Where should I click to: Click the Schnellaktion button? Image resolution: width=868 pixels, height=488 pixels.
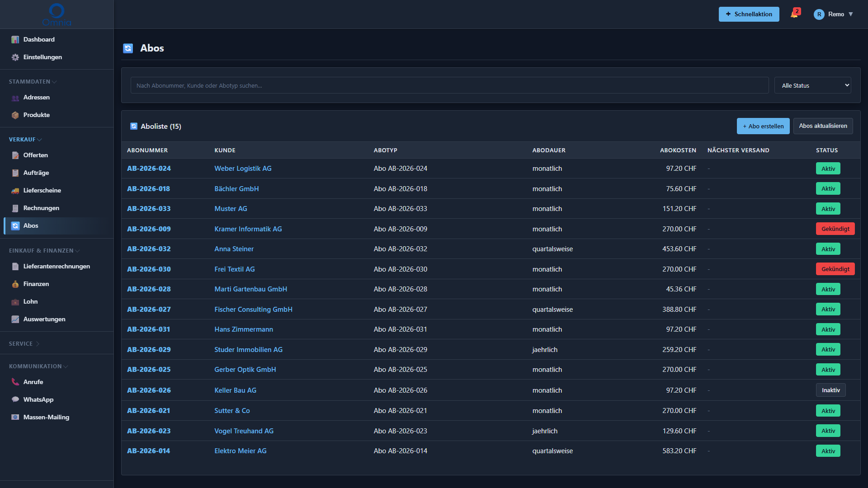[749, 14]
